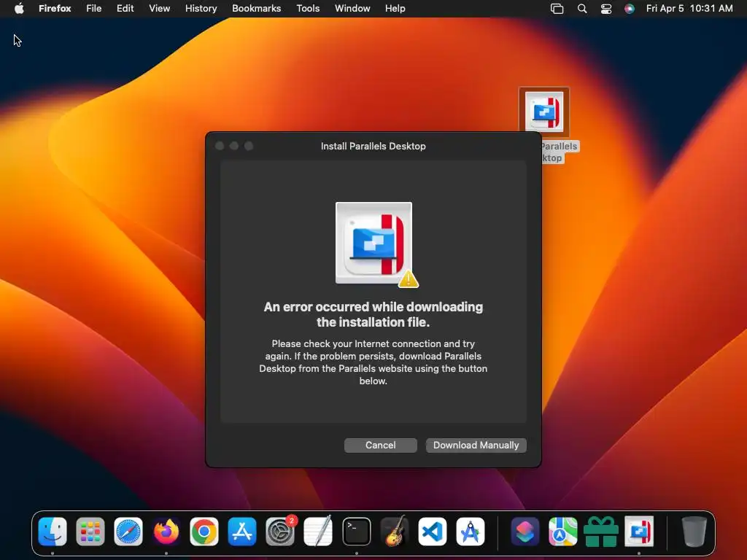Open System Settings with update badge
Viewport: 747px width, 560px height.
[280, 532]
